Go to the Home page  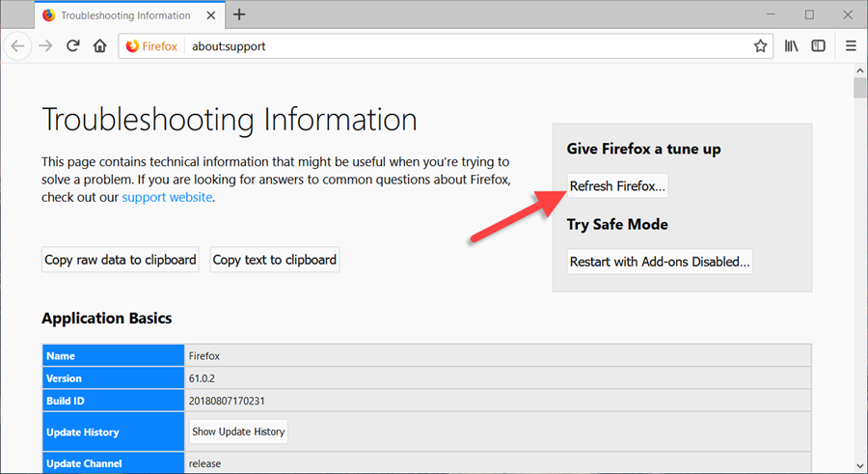[99, 46]
